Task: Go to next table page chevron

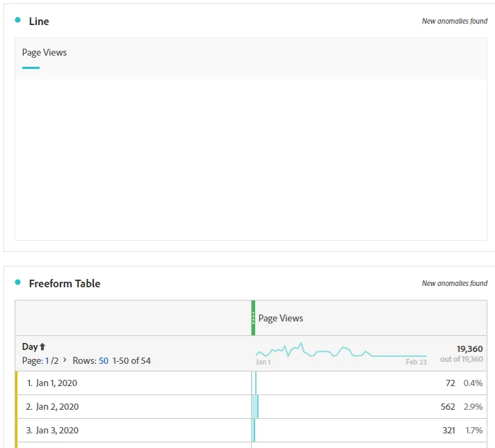Action: [65, 360]
